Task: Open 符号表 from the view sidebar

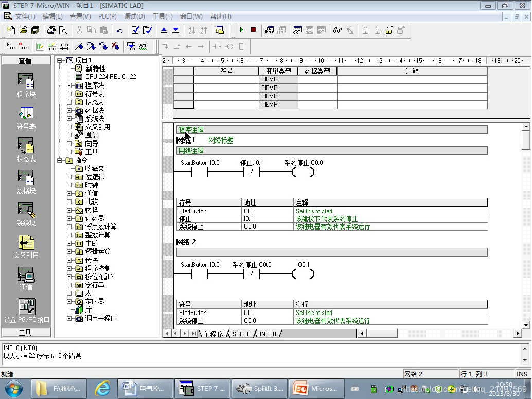Action: [26, 118]
